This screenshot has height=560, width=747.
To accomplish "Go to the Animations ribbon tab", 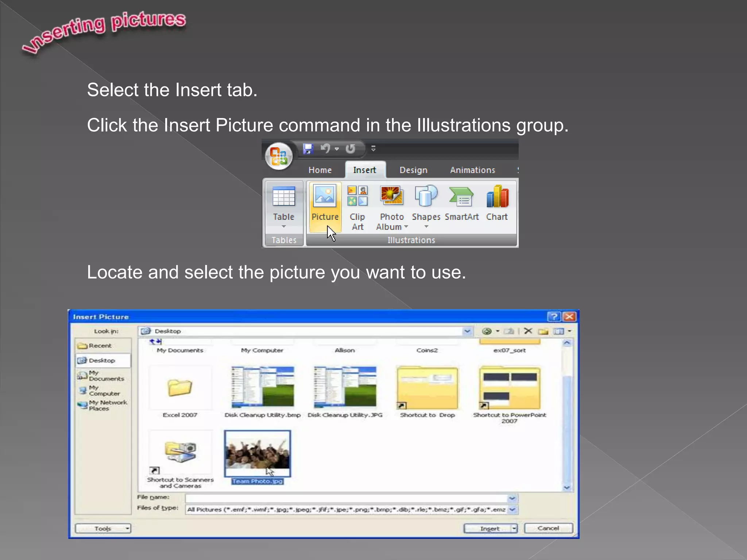I will (472, 170).
